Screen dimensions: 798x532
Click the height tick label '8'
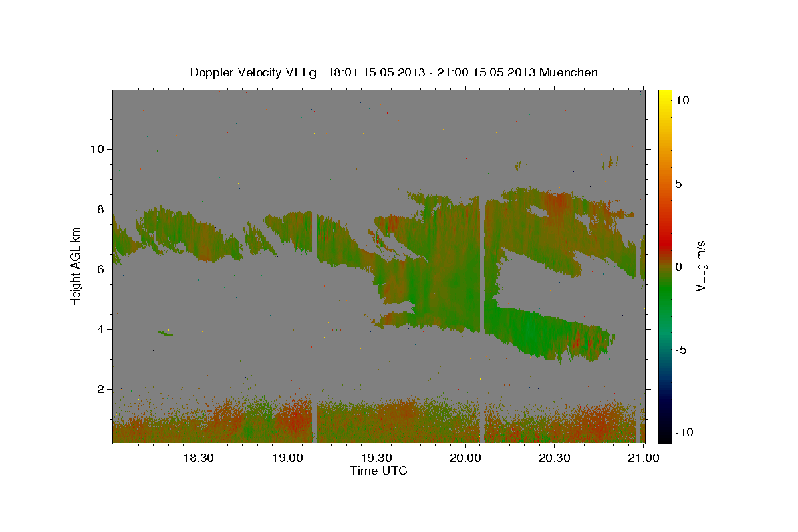tap(100, 209)
